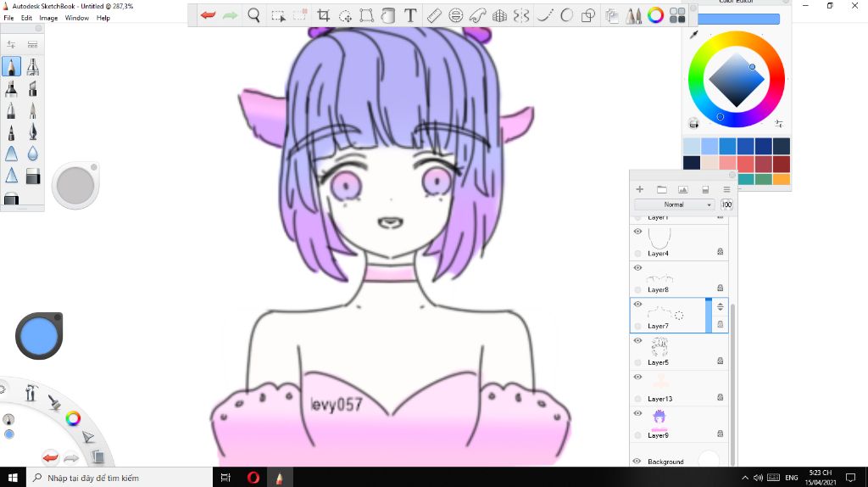
Task: Open brush properties sliders icon
Action: 11,44
